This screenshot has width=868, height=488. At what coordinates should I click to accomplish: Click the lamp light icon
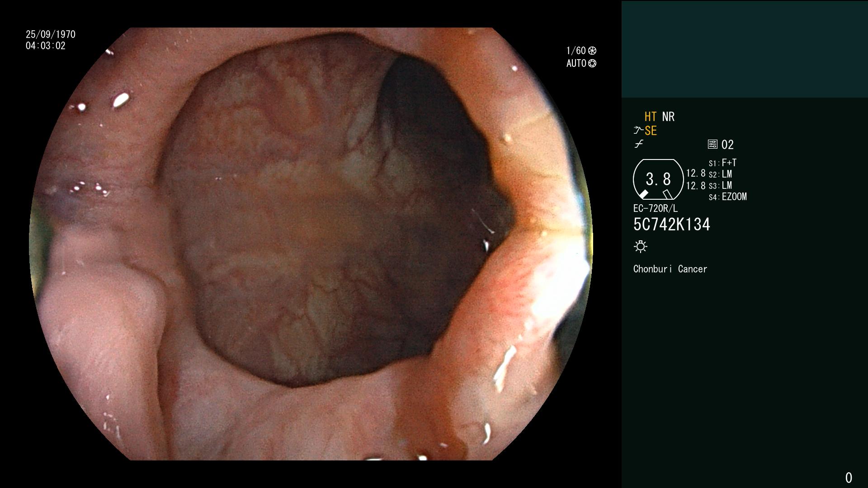coord(641,246)
